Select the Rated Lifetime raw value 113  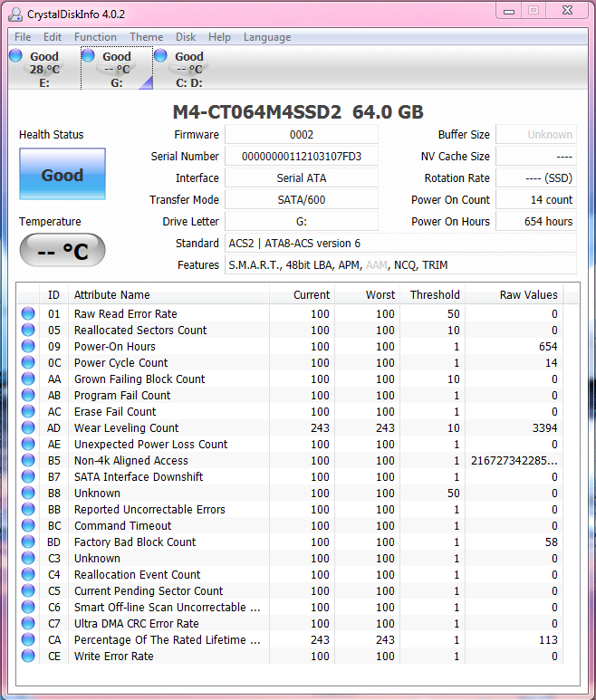click(548, 639)
